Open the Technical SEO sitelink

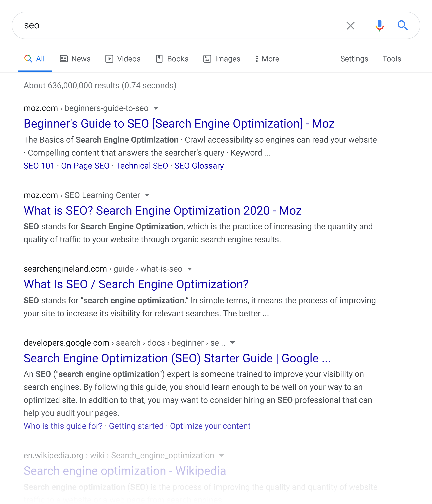click(142, 166)
